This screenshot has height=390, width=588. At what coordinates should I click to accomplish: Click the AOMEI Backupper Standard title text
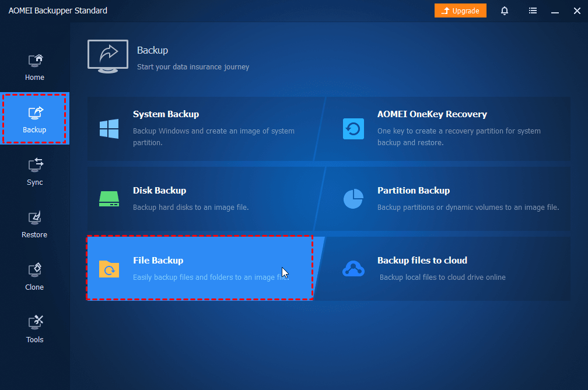(x=58, y=10)
